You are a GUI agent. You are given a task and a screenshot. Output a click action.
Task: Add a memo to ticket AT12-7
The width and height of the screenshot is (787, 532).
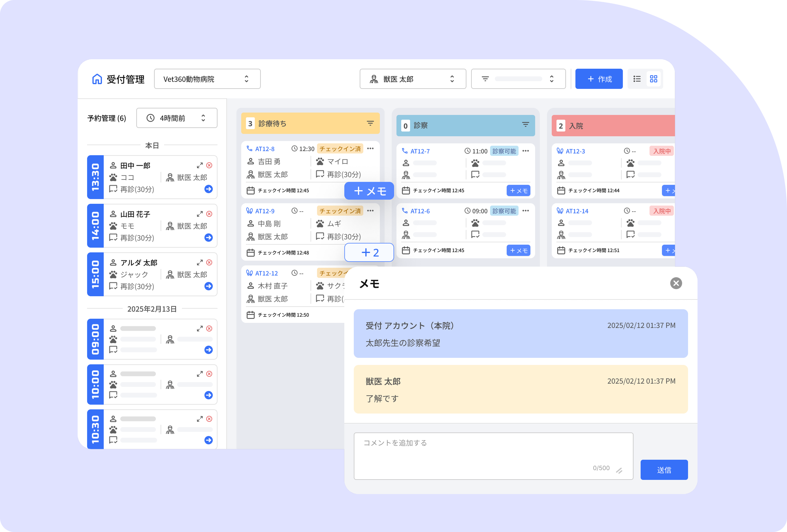(519, 190)
